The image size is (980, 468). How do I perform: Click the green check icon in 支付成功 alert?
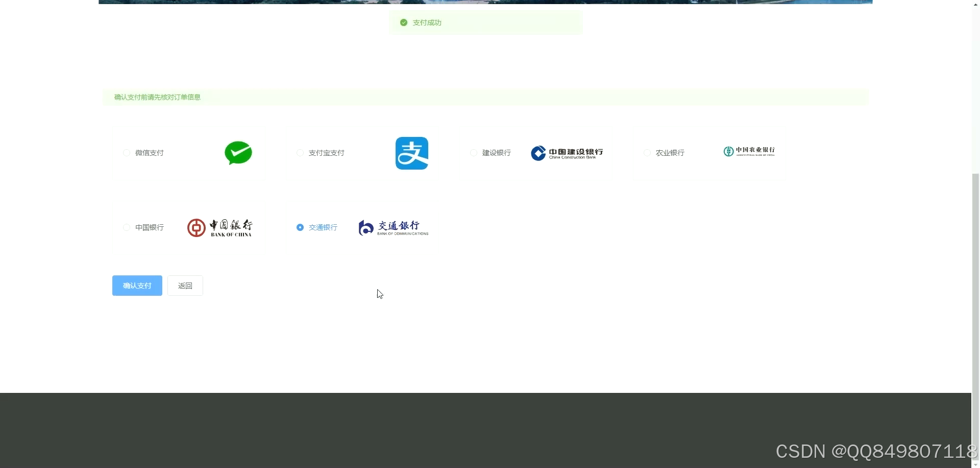point(404,22)
